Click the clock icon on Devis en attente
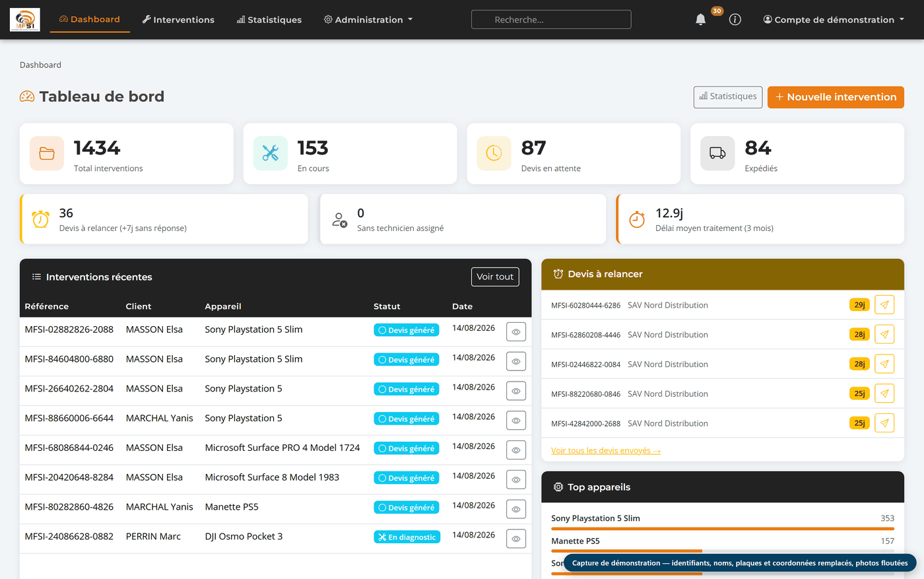924x579 pixels. (494, 153)
